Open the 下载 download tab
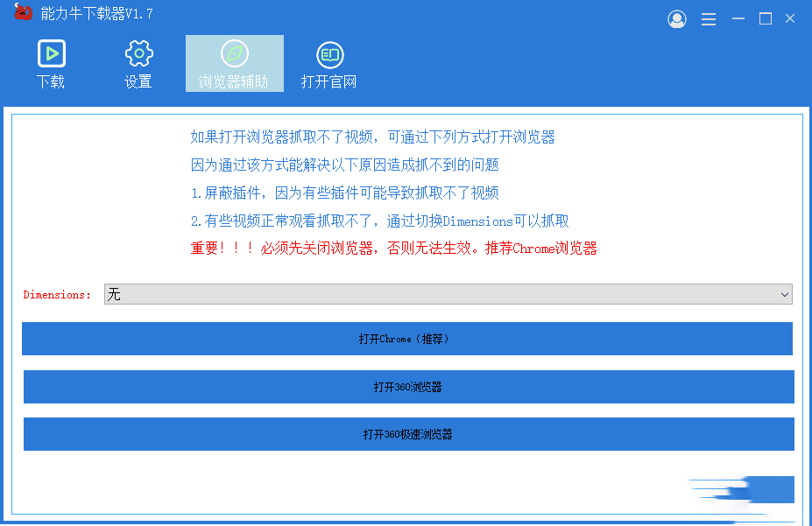The image size is (812, 526). click(x=51, y=64)
